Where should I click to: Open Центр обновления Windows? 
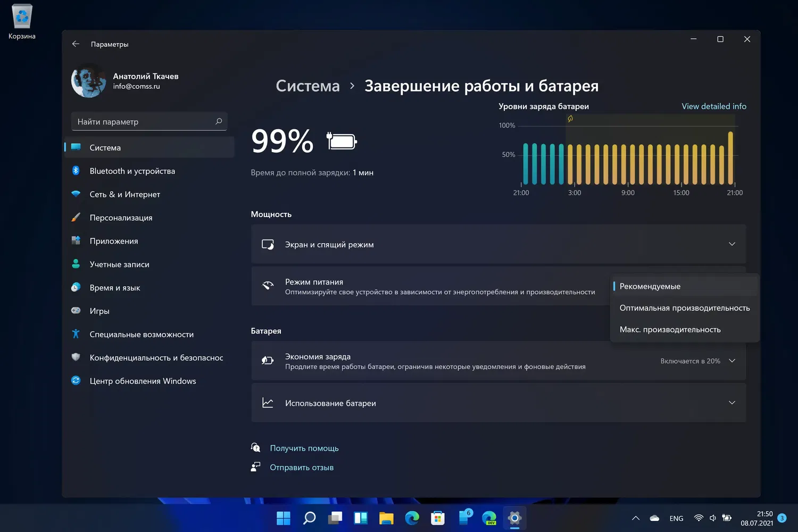[x=149, y=381]
